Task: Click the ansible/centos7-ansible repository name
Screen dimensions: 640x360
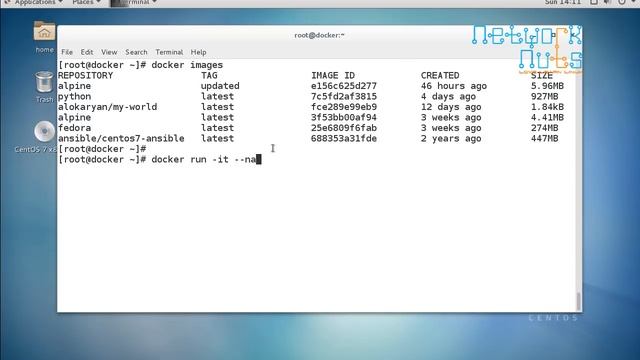Action: click(x=121, y=139)
